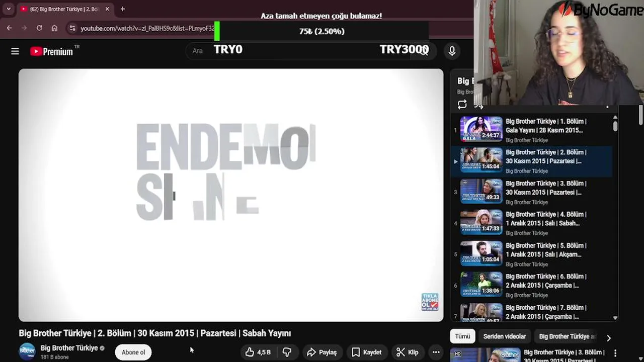Click the page vertical scrollbar thumb

(640, 115)
